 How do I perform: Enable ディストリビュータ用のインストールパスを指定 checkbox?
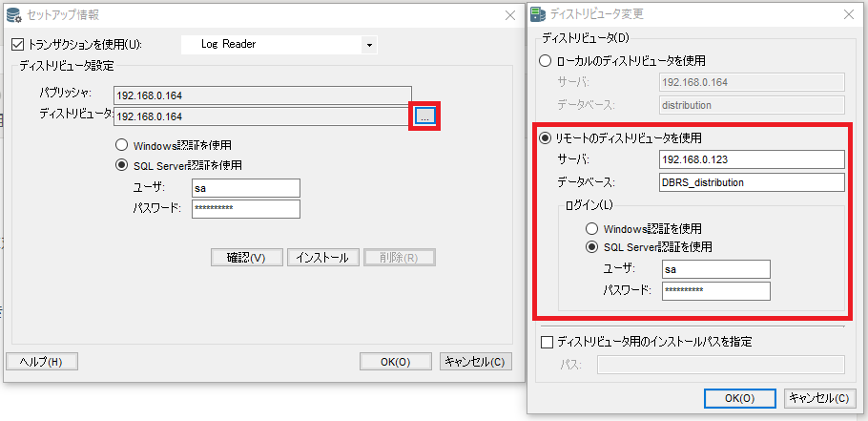(547, 342)
